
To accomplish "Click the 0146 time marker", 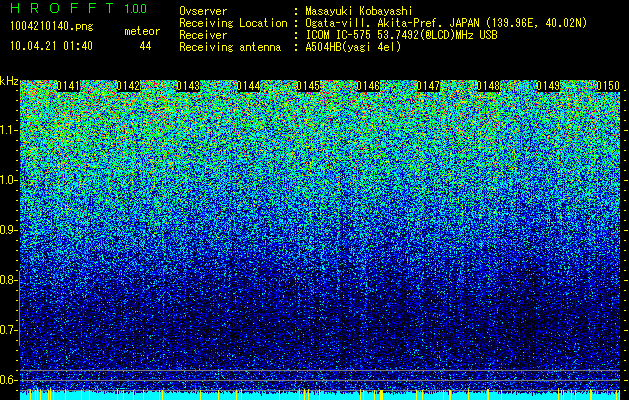I will [368, 86].
